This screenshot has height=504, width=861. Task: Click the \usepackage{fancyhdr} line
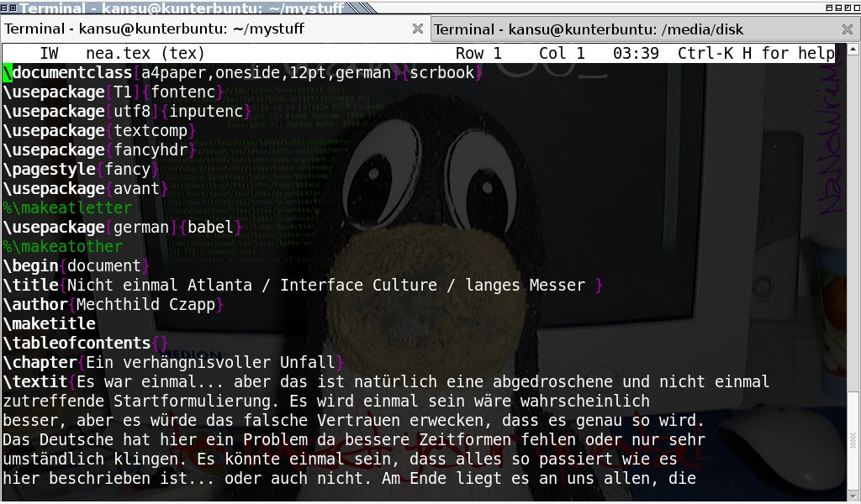[x=99, y=150]
